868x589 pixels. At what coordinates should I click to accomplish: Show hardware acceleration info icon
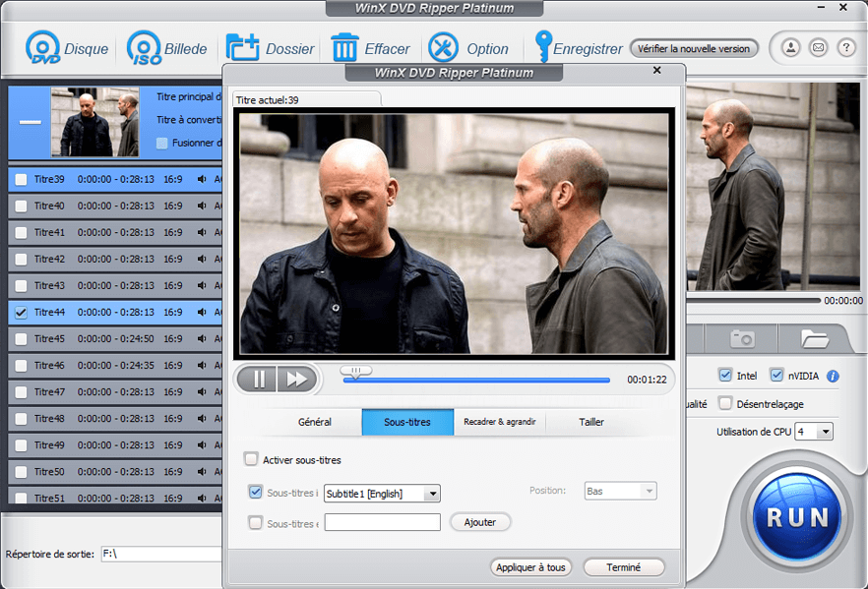click(x=833, y=376)
